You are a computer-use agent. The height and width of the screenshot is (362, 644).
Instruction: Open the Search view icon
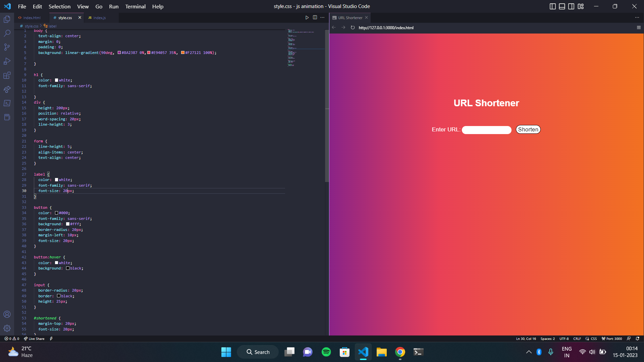pos(7,33)
